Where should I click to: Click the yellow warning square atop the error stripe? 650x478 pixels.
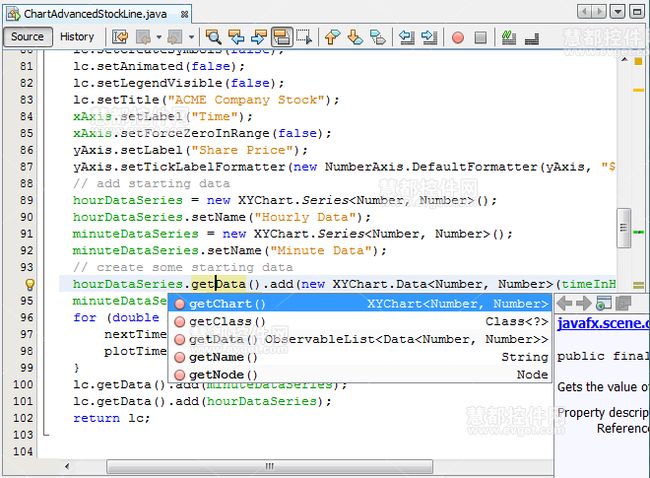point(638,61)
